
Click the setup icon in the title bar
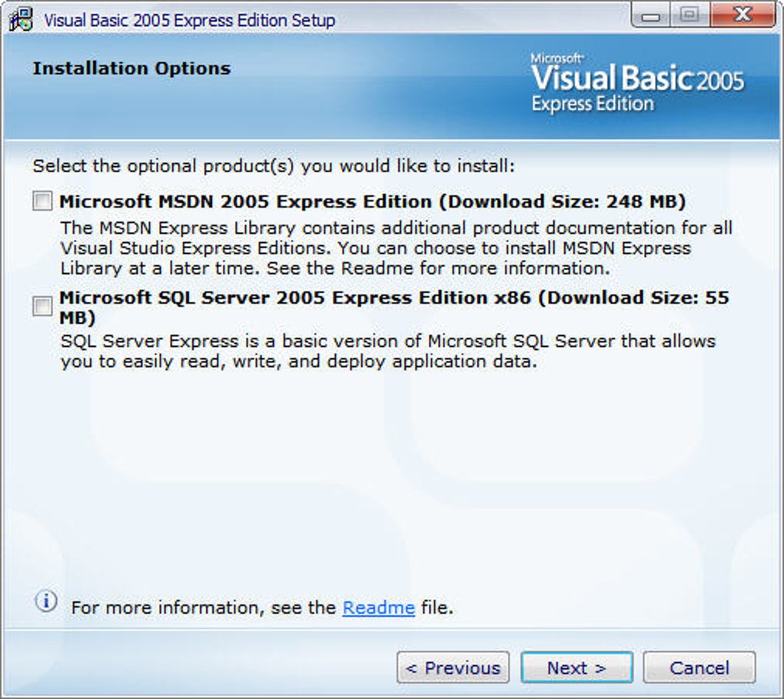[21, 19]
